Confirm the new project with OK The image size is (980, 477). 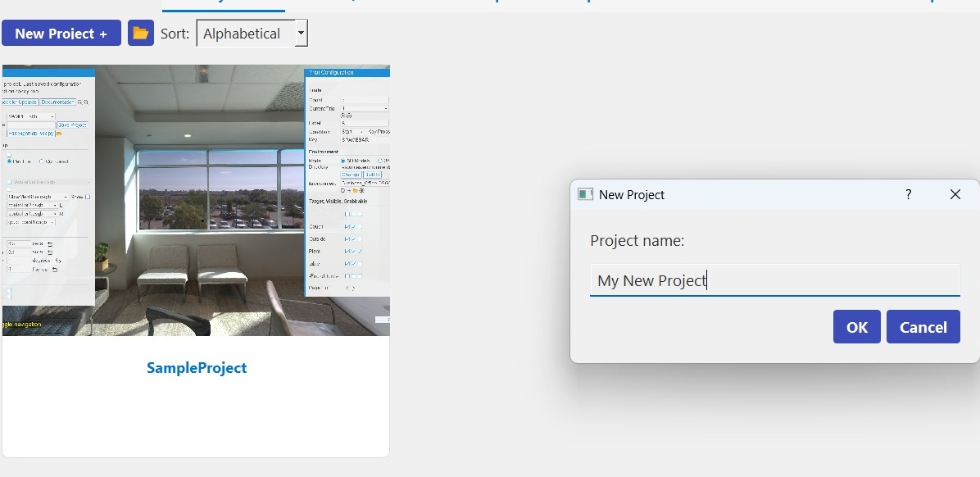(x=856, y=327)
